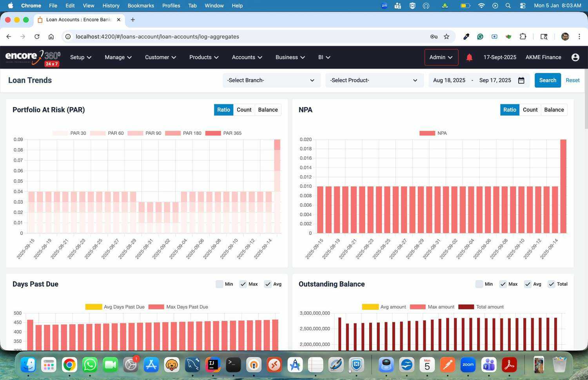The height and width of the screenshot is (380, 588).
Task: Open the password key icon in address bar
Action: [x=434, y=36]
